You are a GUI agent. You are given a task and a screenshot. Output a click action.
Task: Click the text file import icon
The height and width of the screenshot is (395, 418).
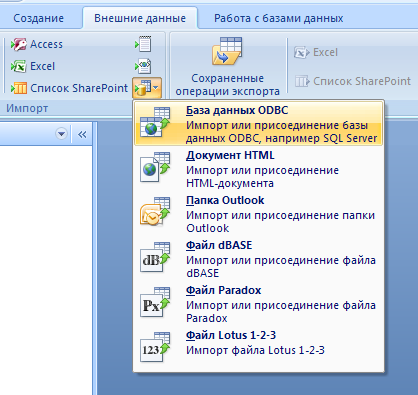143,44
